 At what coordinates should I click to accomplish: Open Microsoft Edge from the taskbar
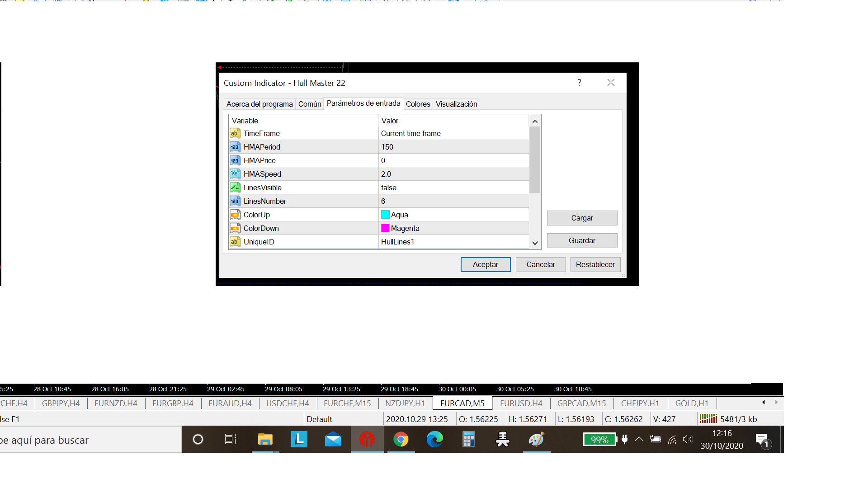pos(434,439)
